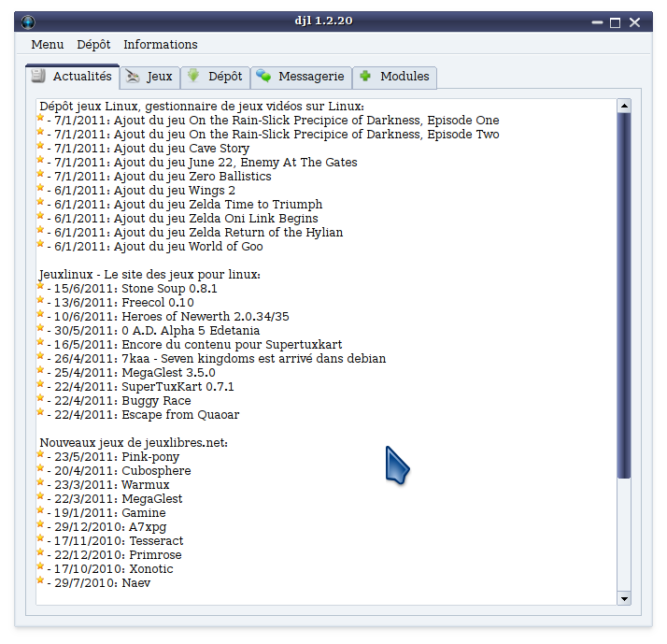
Task: Click the star next to MegaGlest 3.5.0
Action: click(x=40, y=370)
